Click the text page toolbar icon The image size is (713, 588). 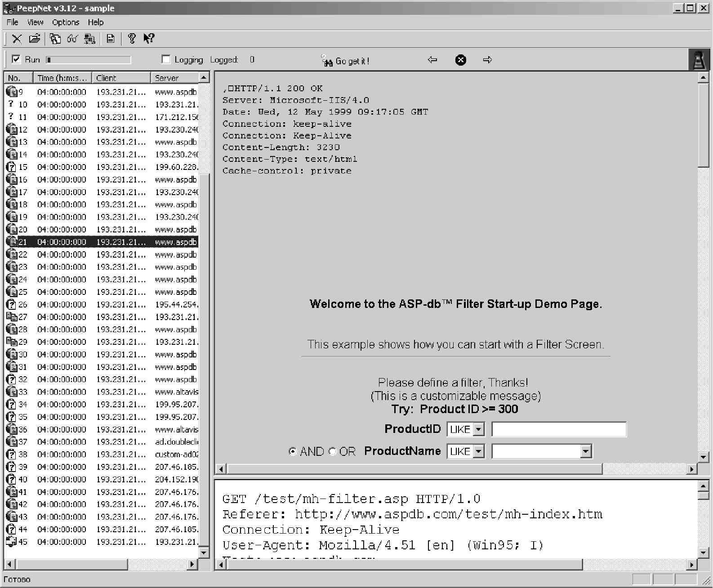coord(111,39)
